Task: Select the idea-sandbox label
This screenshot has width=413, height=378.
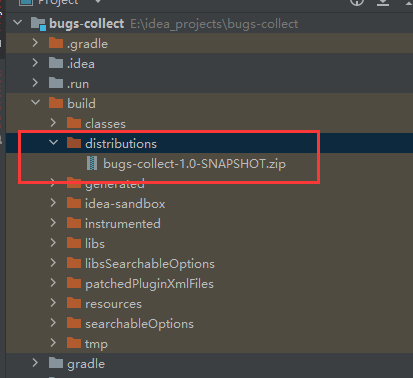Action: 125,204
